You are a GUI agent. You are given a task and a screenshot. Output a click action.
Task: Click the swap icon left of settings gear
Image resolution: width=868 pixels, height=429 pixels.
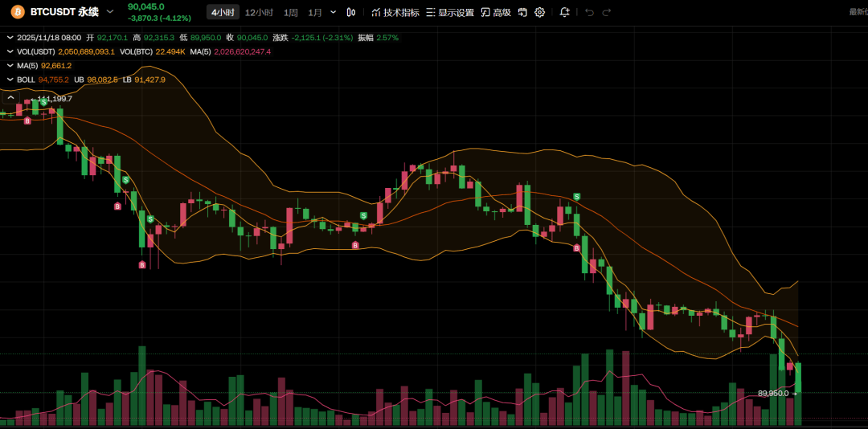pyautogui.click(x=522, y=13)
